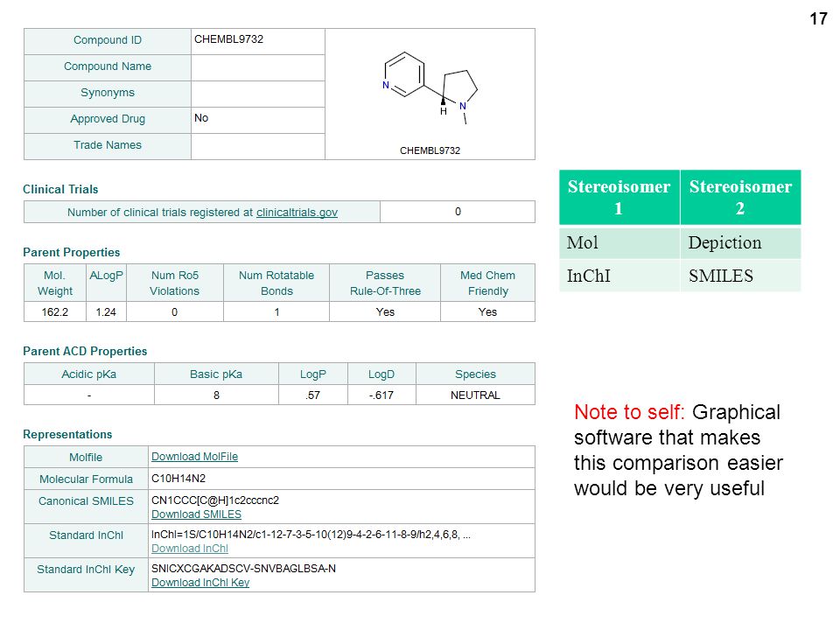Viewport: 840px width, 630px height.
Task: Click the Num Ro5 Violations header
Action: coord(175,283)
